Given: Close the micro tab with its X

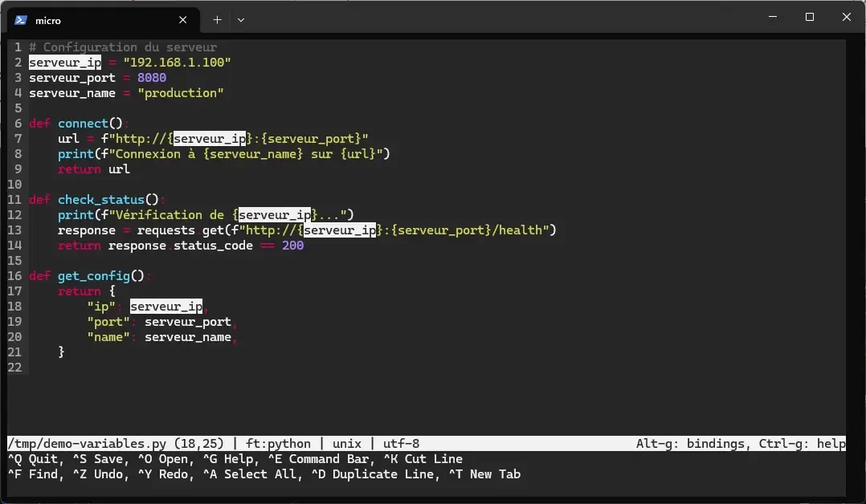Looking at the screenshot, I should (182, 20).
